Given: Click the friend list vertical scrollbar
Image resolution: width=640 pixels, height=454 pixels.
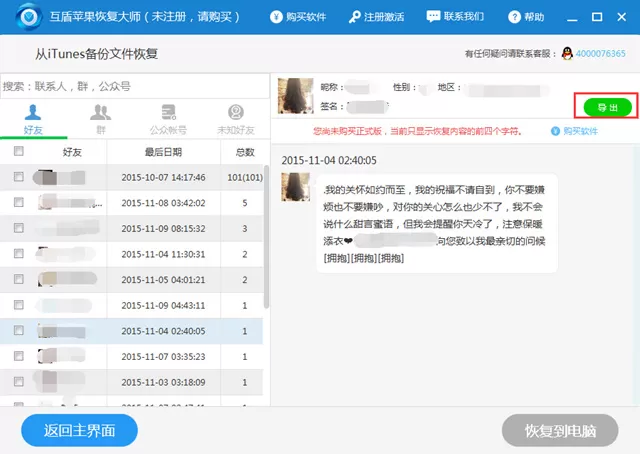Looking at the screenshot, I should (266, 237).
